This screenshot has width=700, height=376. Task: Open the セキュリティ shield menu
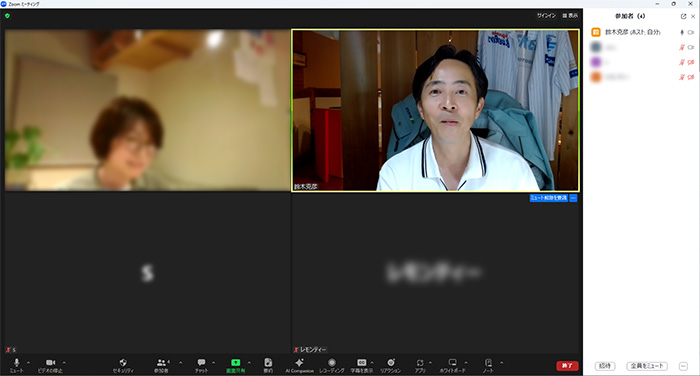coord(123,365)
